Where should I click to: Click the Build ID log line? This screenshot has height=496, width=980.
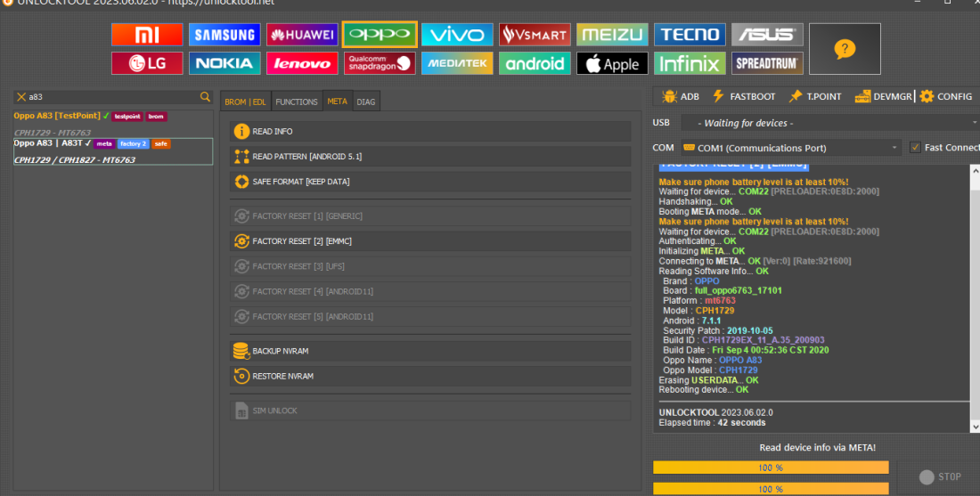744,340
